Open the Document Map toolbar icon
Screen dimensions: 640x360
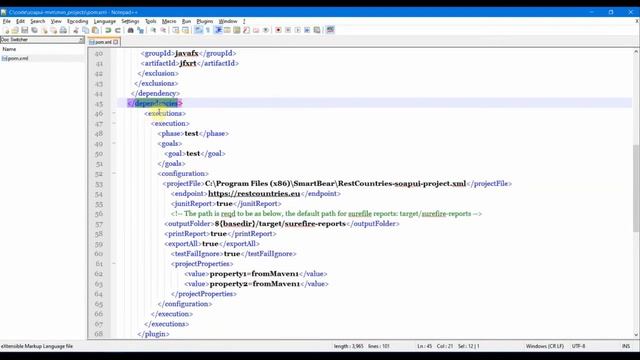(x=237, y=30)
